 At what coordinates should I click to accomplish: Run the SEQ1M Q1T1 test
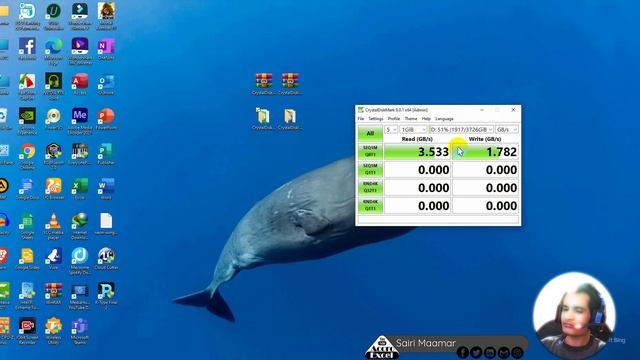tap(370, 169)
